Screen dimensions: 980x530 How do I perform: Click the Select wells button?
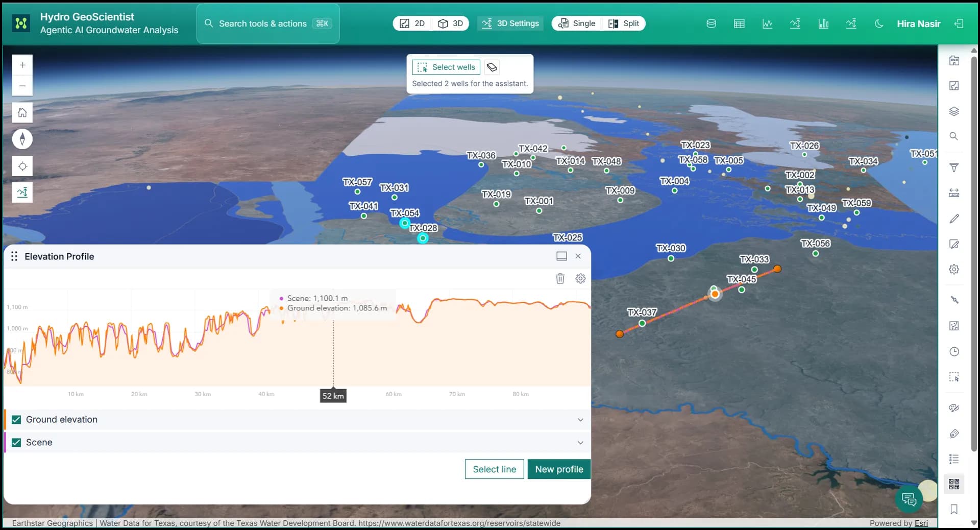(x=447, y=67)
